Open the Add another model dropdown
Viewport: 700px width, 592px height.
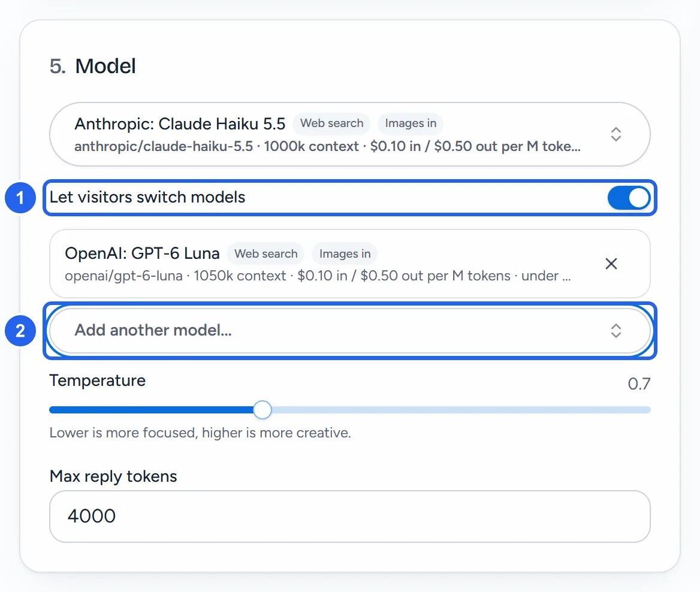click(x=349, y=331)
